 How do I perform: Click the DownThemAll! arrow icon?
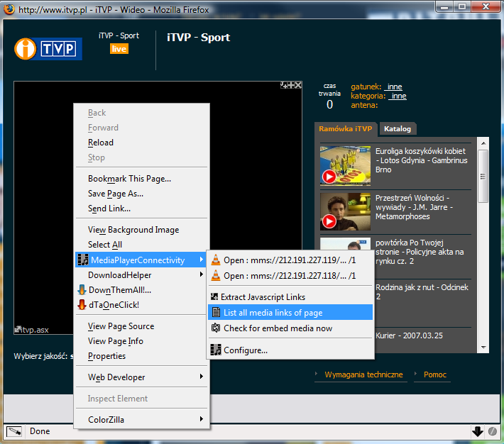(82, 290)
